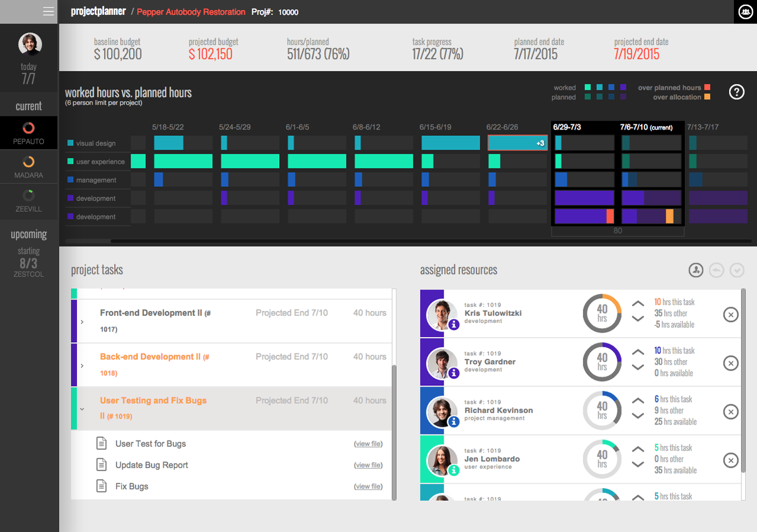Expand the Back-end Development II task
This screenshot has height=532, width=757.
(82, 365)
